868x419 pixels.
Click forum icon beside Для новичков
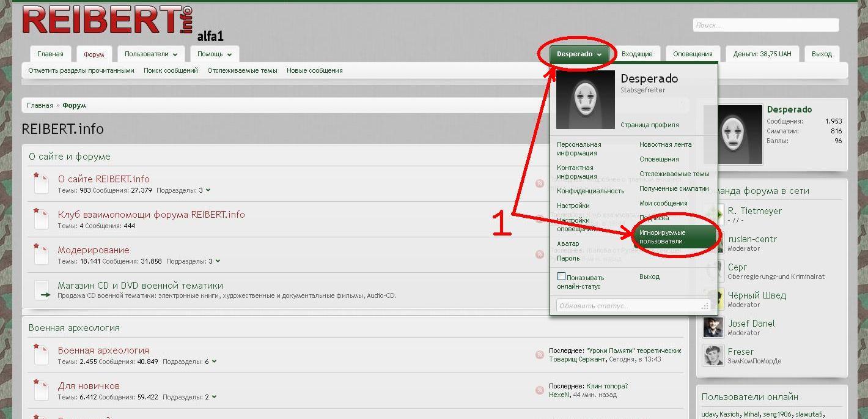coord(41,390)
